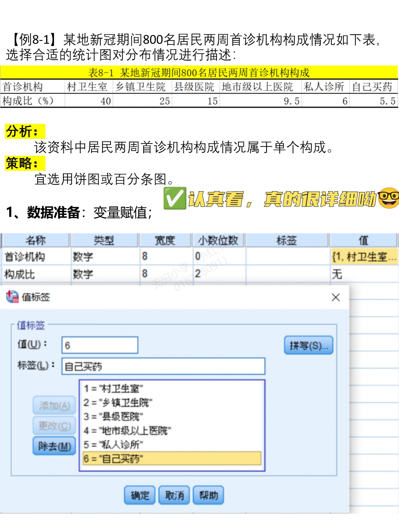Click the 更改(C) button
Screen dimensions: 399x532
coord(54,426)
